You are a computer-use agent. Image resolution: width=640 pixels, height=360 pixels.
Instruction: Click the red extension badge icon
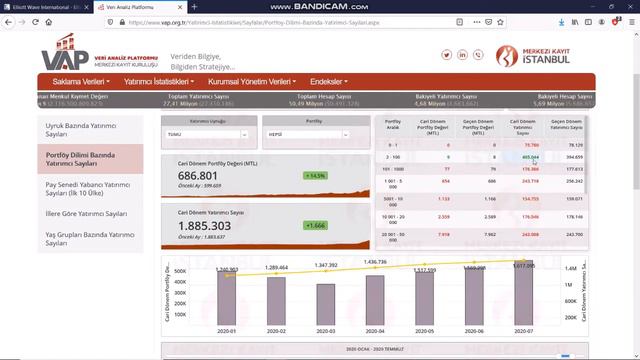616,22
